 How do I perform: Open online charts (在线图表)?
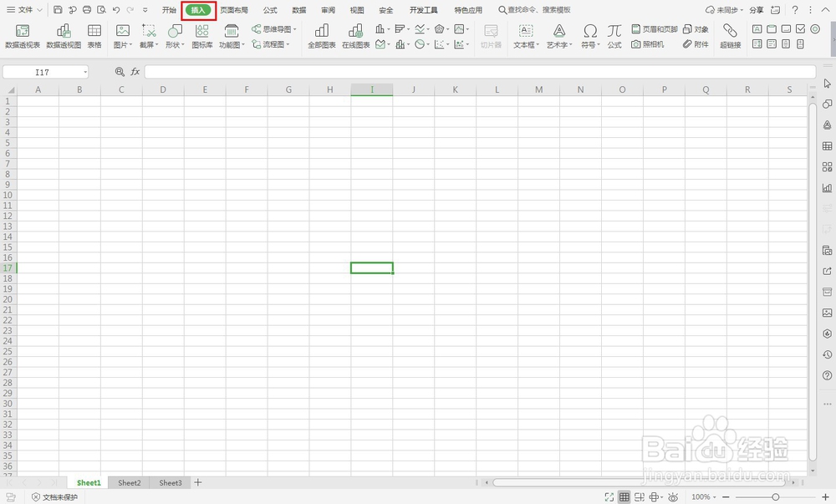point(355,37)
